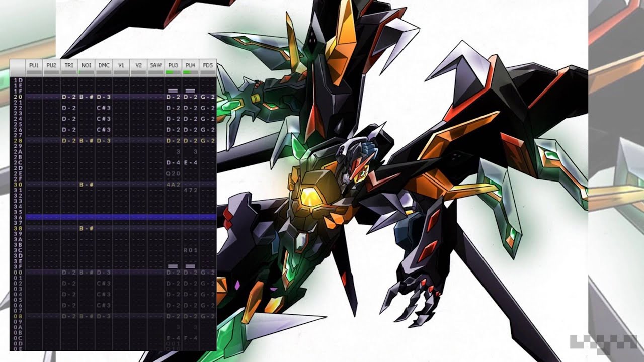The image size is (644, 362).
Task: Mute the V1 channel header
Action: click(x=121, y=68)
